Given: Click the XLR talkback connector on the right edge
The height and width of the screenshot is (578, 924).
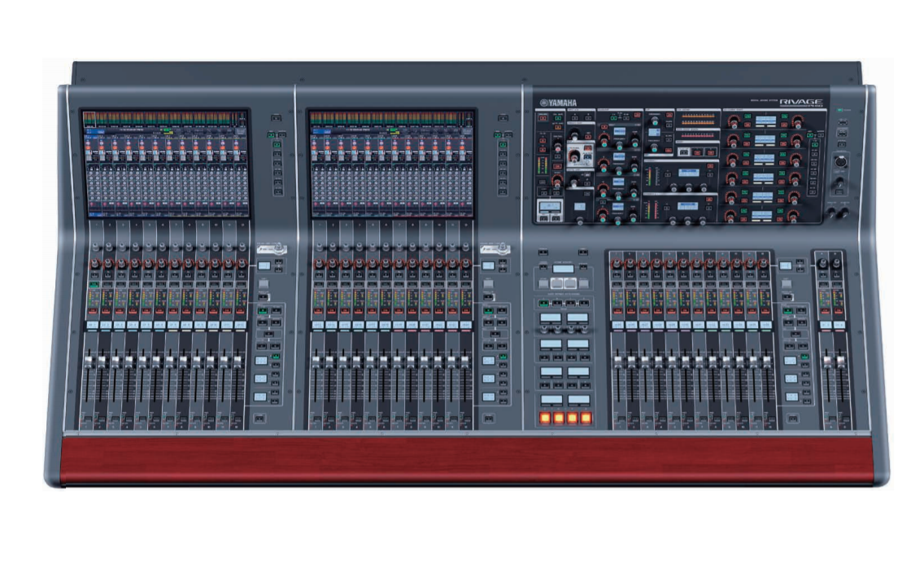Looking at the screenshot, I should (x=843, y=160).
